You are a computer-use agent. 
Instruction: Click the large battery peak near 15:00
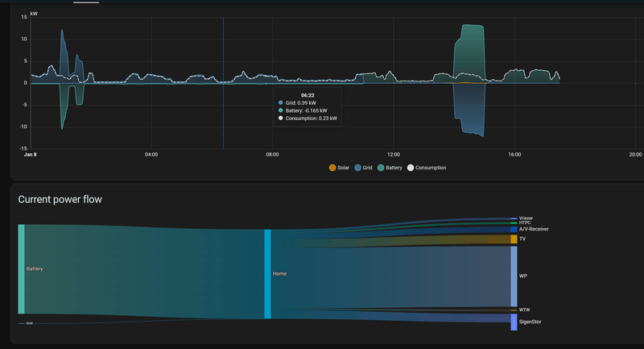470,52
